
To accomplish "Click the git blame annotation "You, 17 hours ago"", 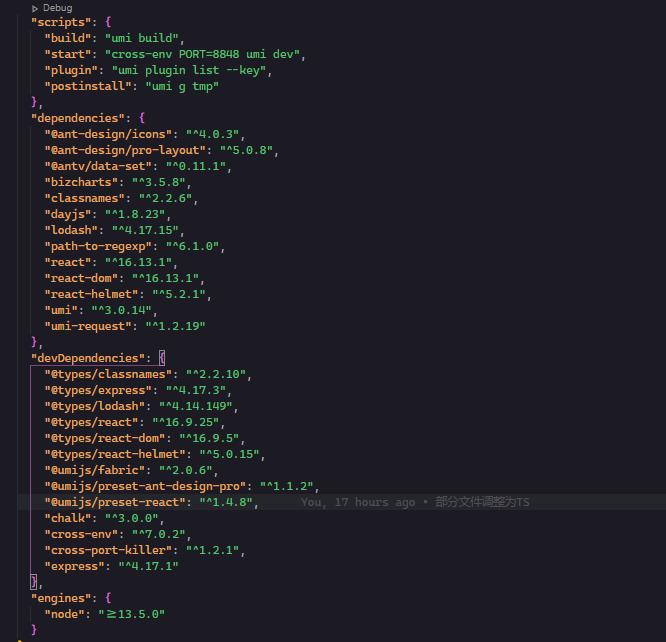I will 358,502.
